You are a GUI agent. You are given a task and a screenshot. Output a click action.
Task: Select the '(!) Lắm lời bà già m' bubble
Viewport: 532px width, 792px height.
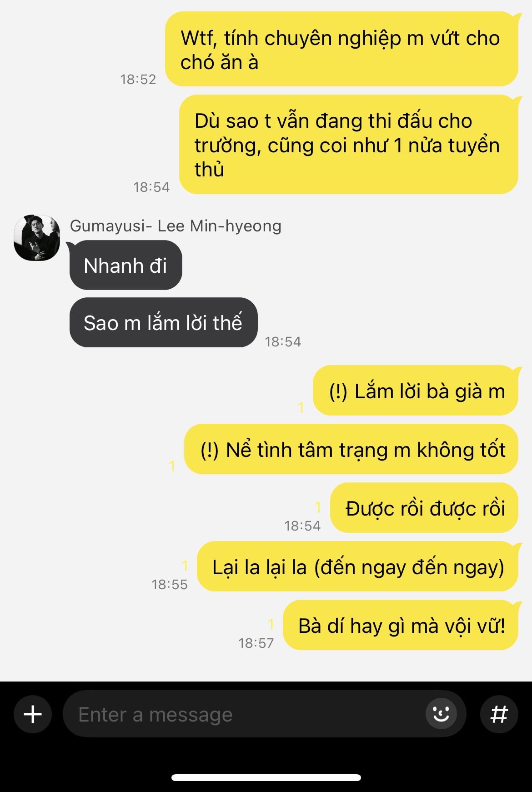[x=416, y=391]
